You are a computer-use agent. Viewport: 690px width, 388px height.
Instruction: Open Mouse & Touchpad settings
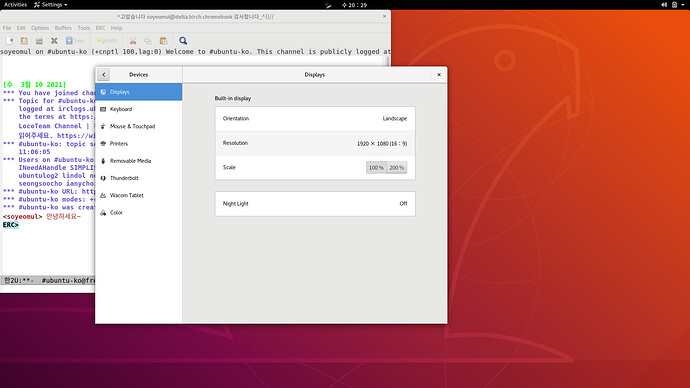coord(139,126)
